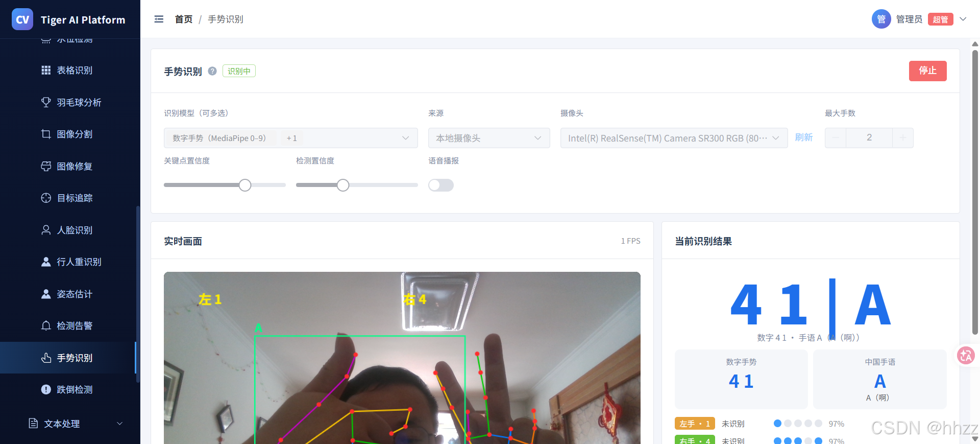Click the live camera feed image
The height and width of the screenshot is (444, 980).
coord(402,358)
